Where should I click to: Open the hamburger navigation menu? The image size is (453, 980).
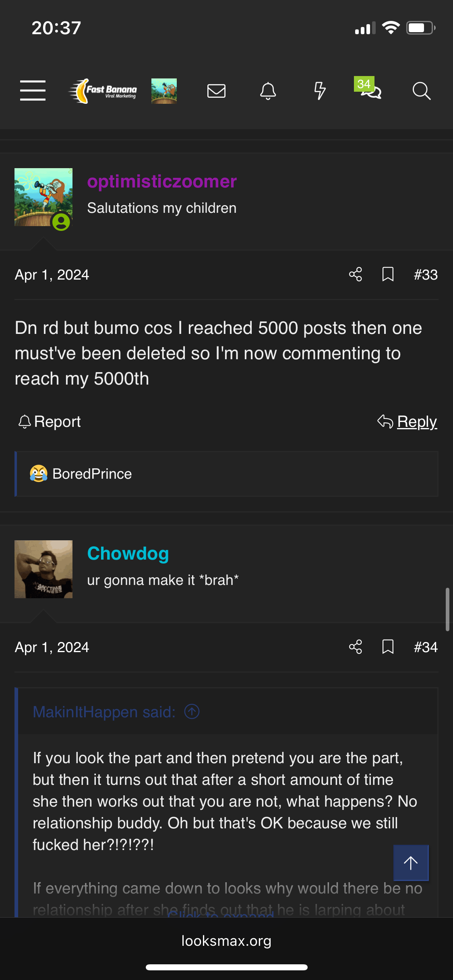tap(33, 91)
